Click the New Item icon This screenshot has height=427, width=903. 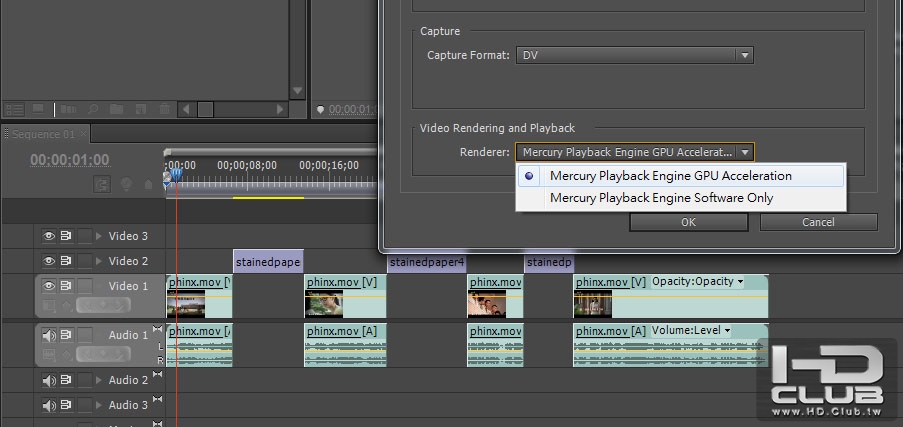click(141, 109)
